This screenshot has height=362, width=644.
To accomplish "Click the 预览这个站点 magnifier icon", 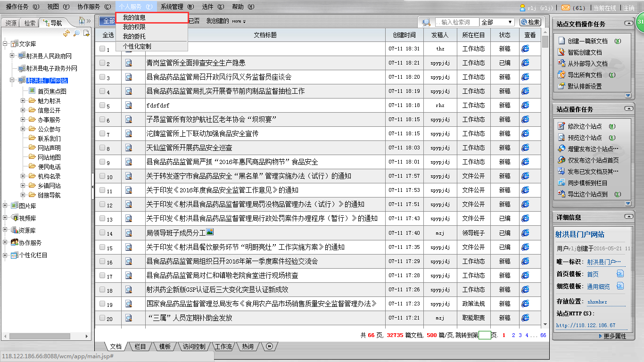I will click(x=561, y=138).
